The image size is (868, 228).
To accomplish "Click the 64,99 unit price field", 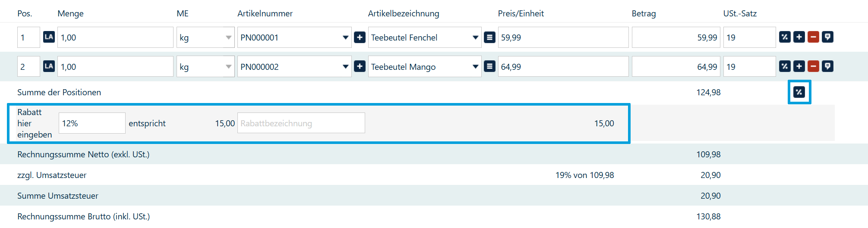I will (563, 67).
